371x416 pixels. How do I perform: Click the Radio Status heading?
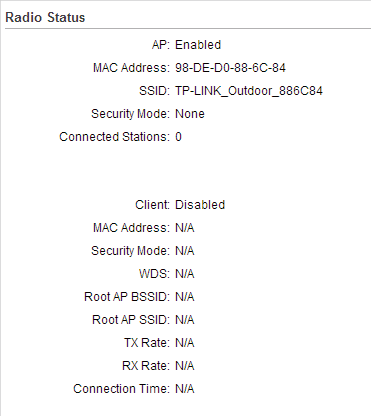coord(45,17)
